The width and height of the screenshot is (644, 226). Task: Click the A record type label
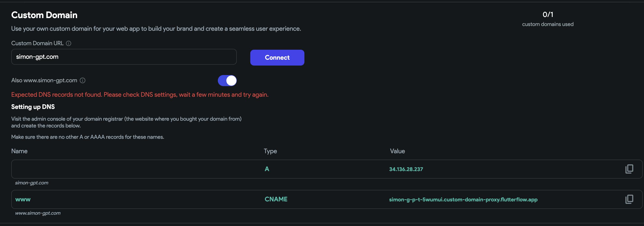point(267,169)
